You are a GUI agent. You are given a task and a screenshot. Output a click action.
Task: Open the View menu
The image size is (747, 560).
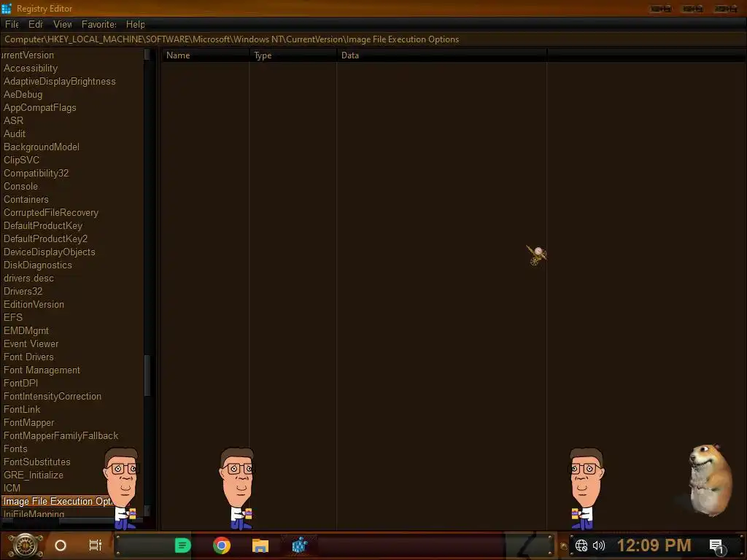[x=63, y=24]
